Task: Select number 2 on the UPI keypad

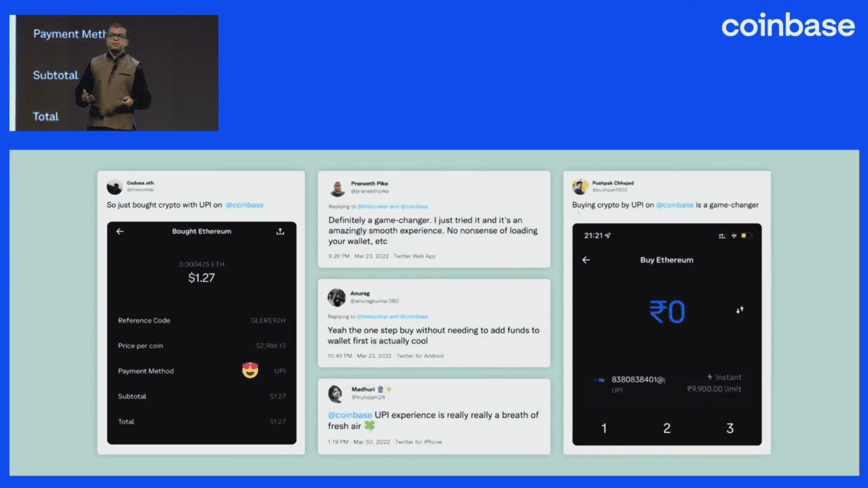Action: (x=666, y=428)
